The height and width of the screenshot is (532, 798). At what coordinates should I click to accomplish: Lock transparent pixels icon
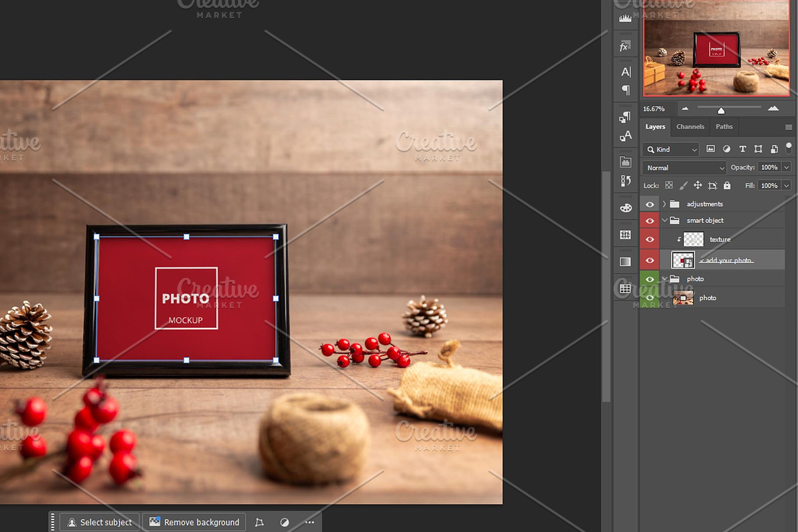pos(669,186)
